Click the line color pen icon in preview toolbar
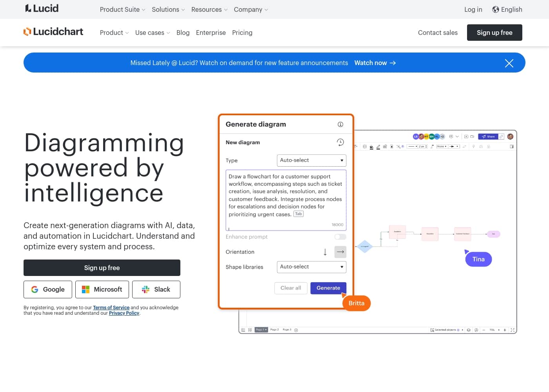The image size is (549, 392). [378, 147]
